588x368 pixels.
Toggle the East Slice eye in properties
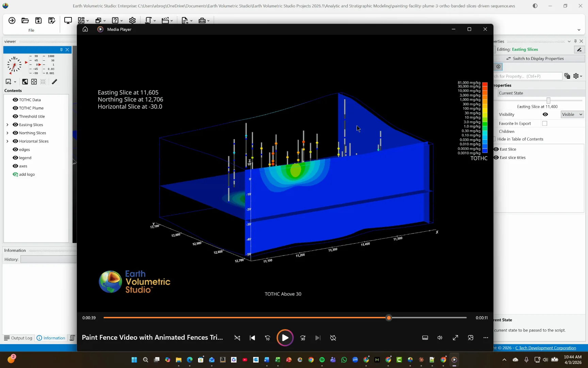[496, 149]
